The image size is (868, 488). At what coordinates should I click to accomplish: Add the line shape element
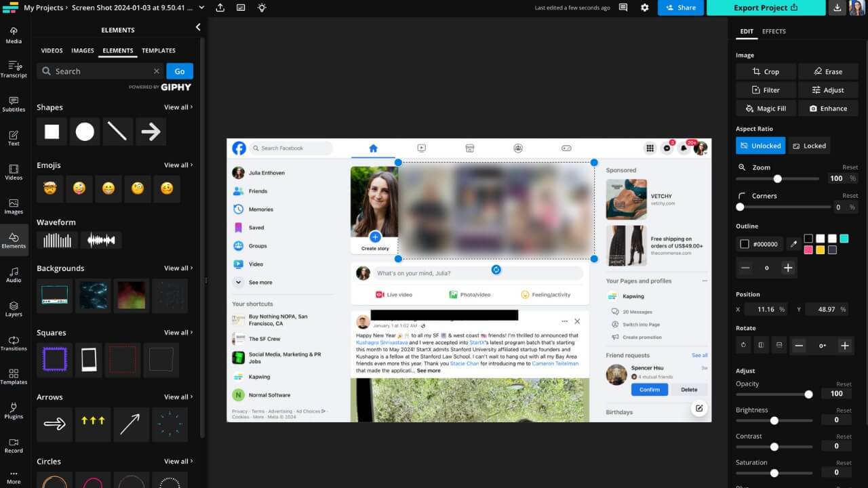tap(117, 131)
